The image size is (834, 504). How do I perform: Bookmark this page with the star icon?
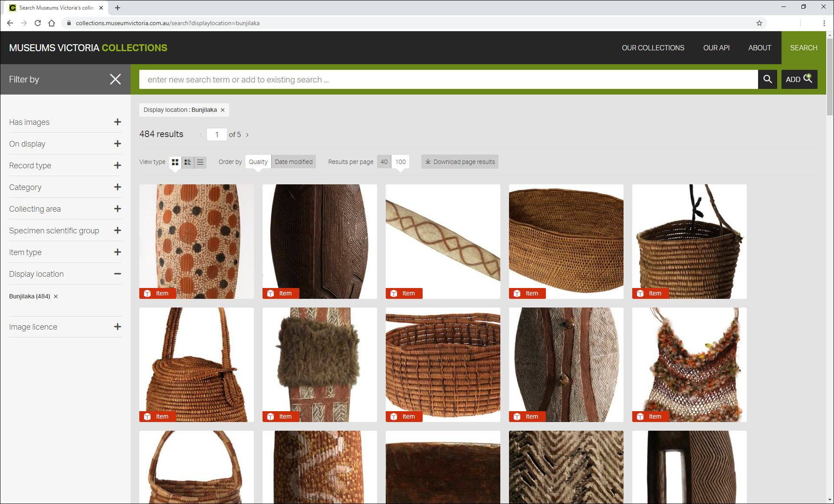pyautogui.click(x=759, y=23)
